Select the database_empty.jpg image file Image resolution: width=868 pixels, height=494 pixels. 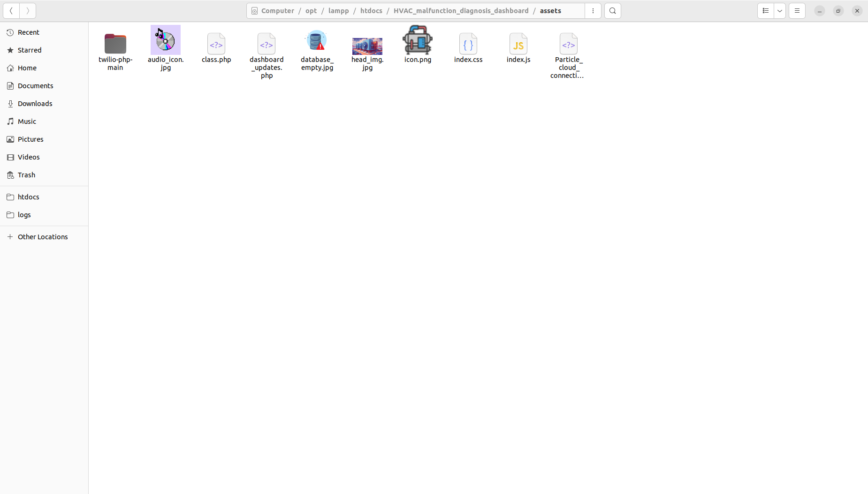(x=317, y=41)
